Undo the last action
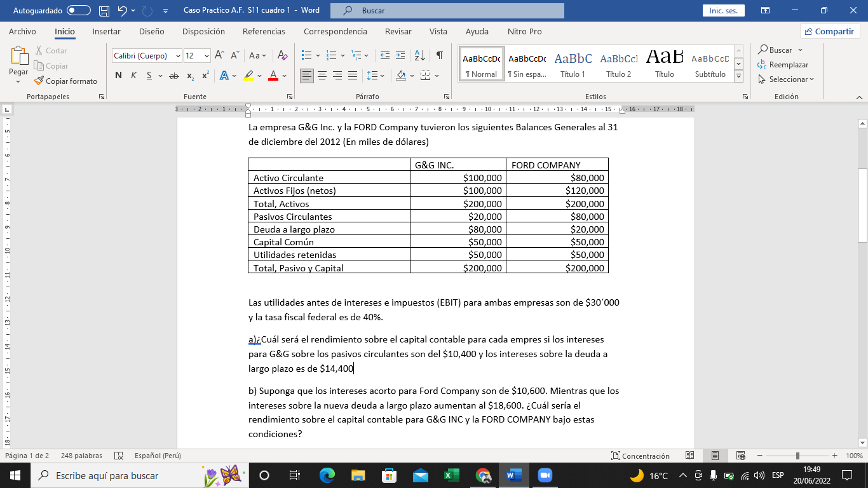Screen dimensions: 868x488 click(x=122, y=11)
